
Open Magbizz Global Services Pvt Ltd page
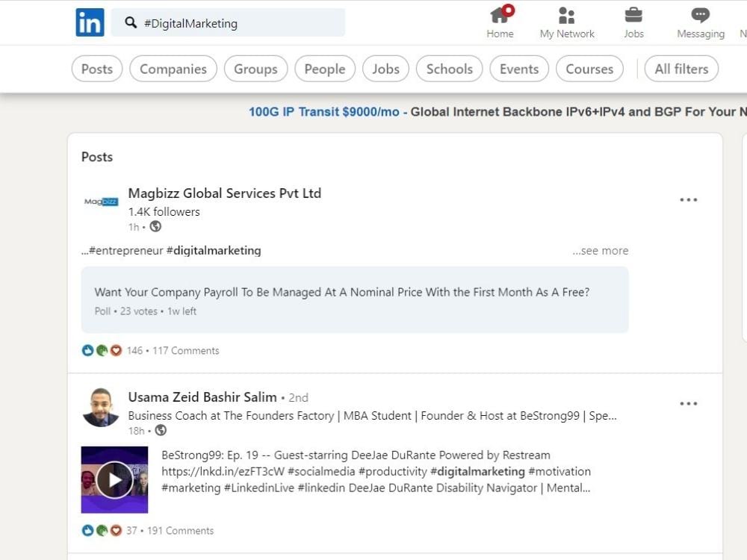click(x=224, y=193)
